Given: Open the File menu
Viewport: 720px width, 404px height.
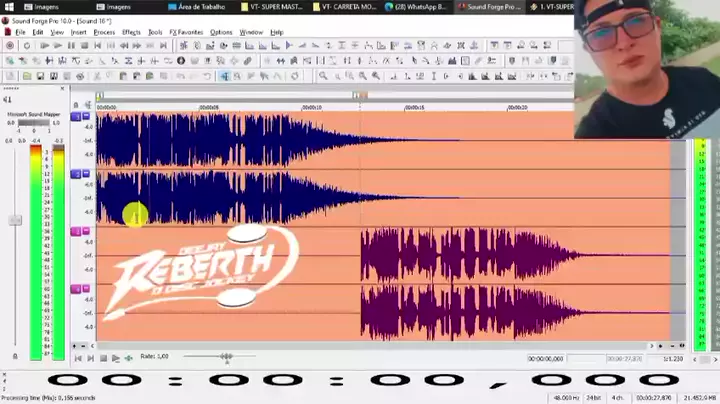Looking at the screenshot, I should click(x=20, y=33).
